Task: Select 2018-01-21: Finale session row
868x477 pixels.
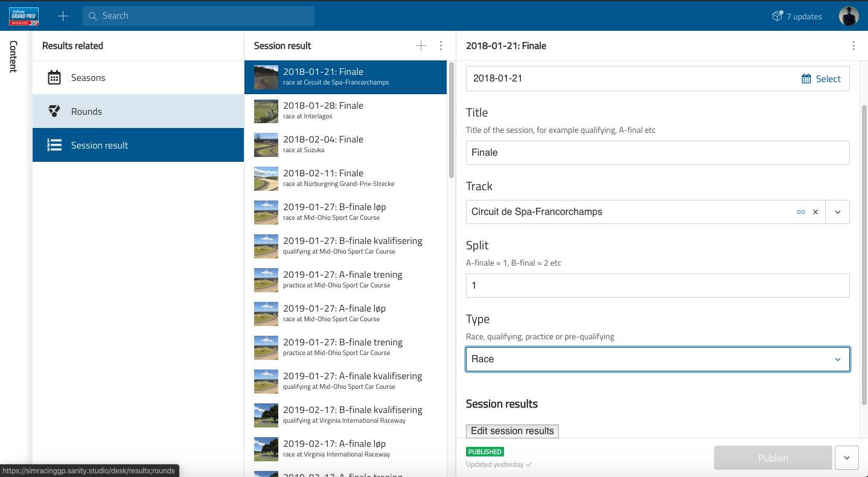Action: pyautogui.click(x=345, y=77)
